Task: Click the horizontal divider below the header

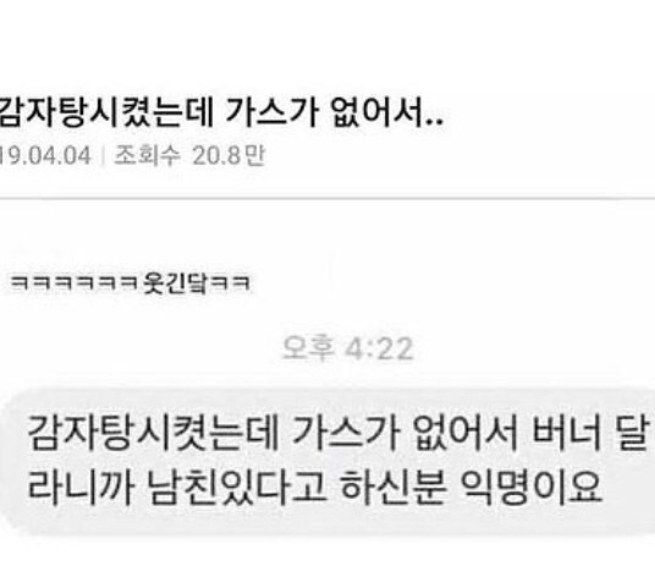Action: (x=328, y=199)
